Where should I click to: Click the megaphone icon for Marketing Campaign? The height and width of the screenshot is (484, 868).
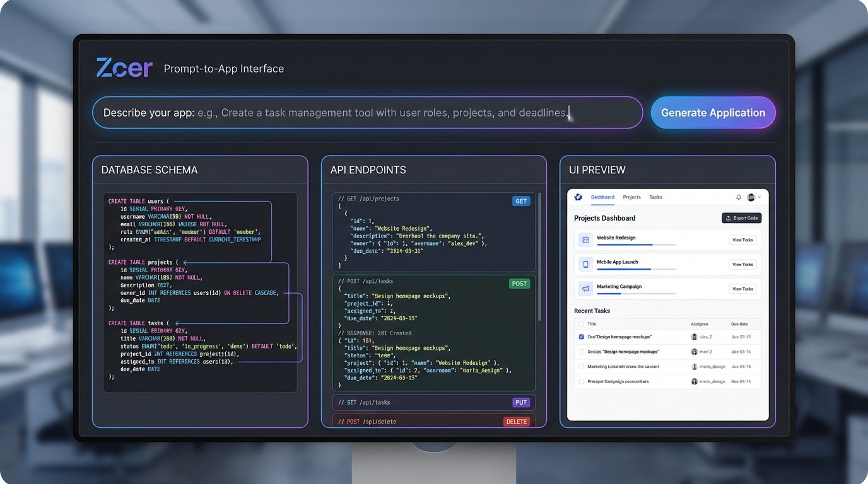point(585,288)
